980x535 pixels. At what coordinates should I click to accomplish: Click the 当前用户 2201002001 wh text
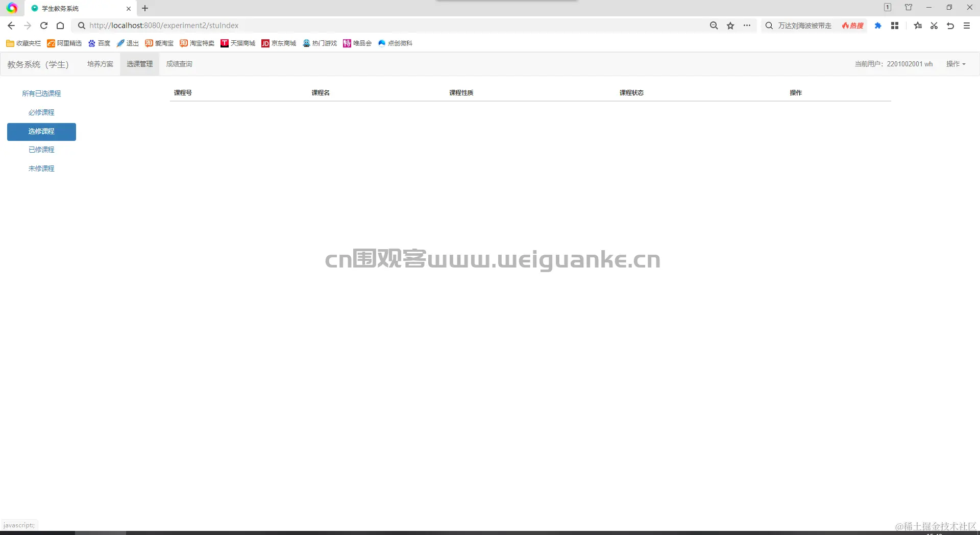coord(894,64)
